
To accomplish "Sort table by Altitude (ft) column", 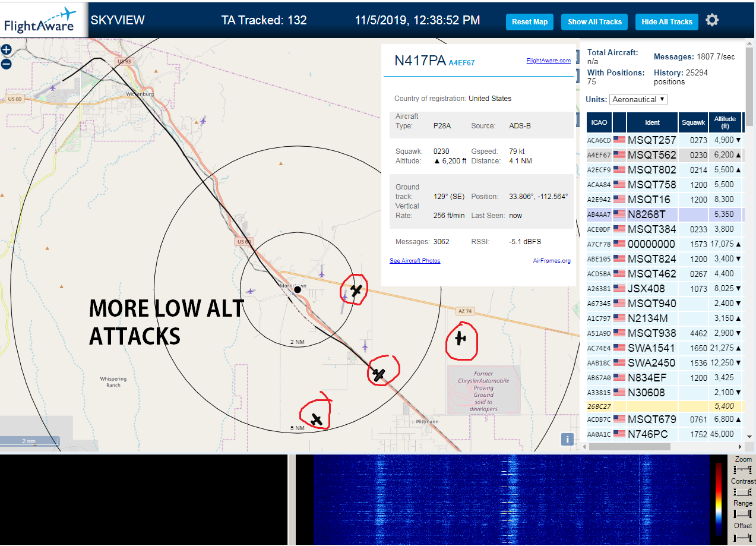I will (x=725, y=122).
